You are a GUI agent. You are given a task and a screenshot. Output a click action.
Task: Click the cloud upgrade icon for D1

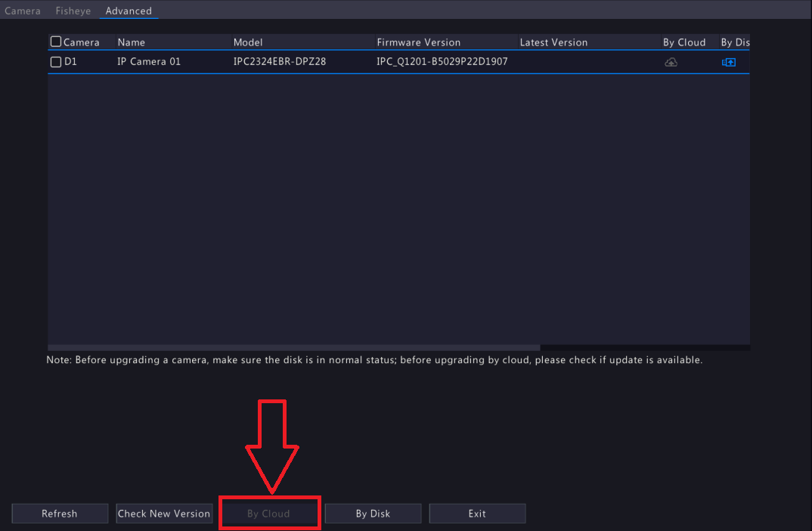(x=671, y=62)
